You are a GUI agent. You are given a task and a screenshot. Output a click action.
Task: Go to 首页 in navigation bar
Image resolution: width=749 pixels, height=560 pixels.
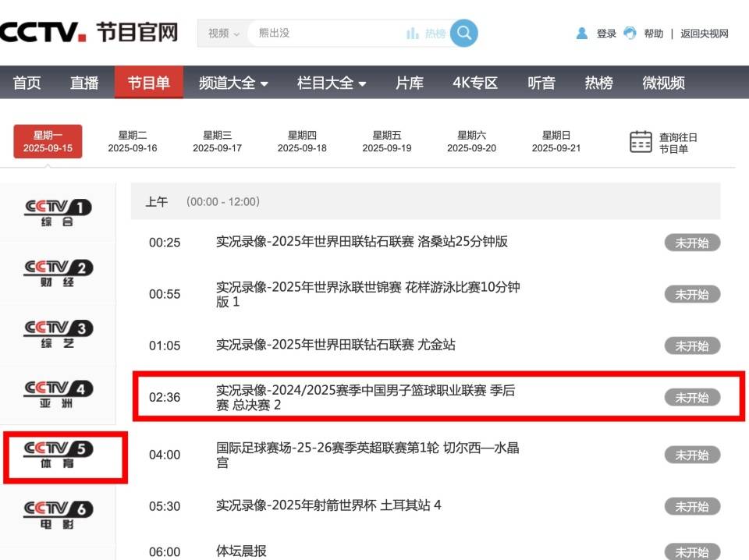pos(27,83)
